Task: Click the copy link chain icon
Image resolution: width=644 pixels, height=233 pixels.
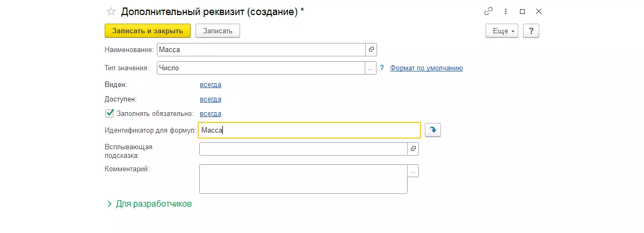Action: click(488, 11)
